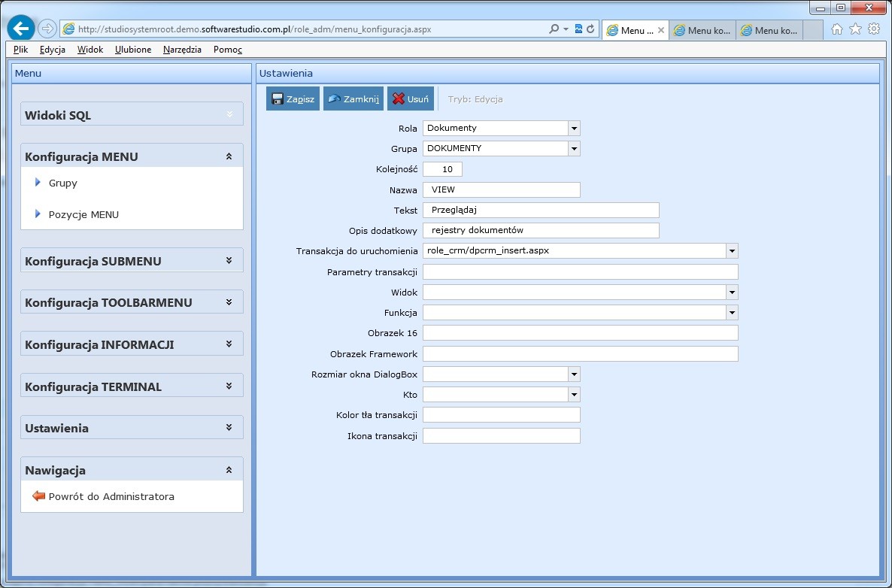
Task: Click the 'Tryb: Edycja' status text
Action: pyautogui.click(x=475, y=99)
